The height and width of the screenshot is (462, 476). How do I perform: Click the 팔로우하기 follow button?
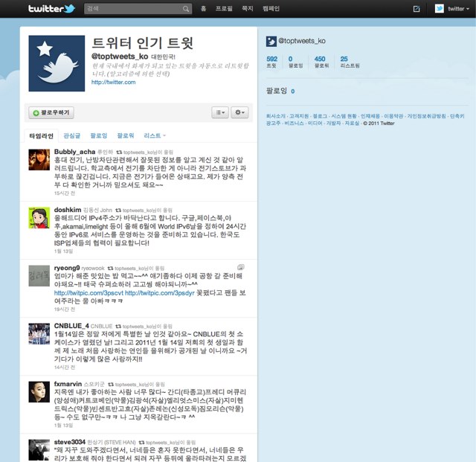coord(51,112)
